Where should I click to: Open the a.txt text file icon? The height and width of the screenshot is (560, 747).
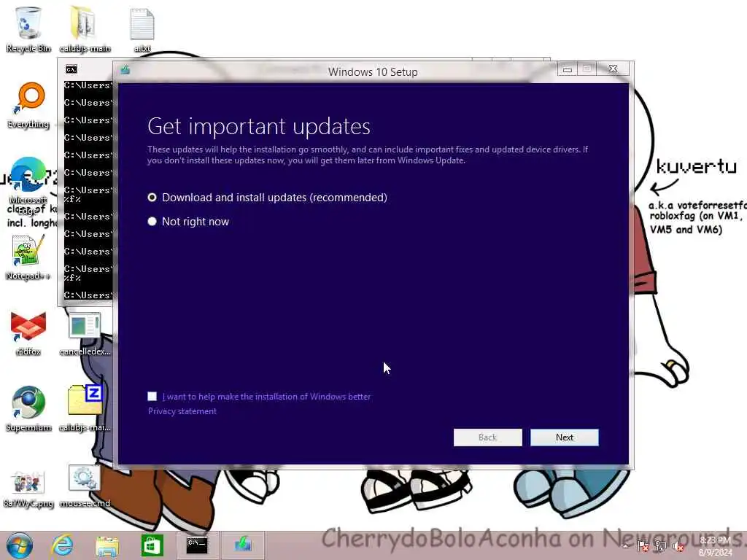(x=142, y=29)
